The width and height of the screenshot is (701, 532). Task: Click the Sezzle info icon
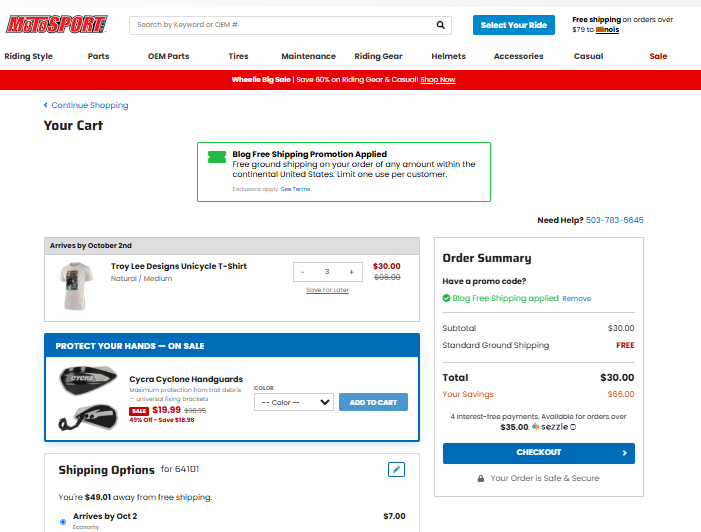click(573, 427)
